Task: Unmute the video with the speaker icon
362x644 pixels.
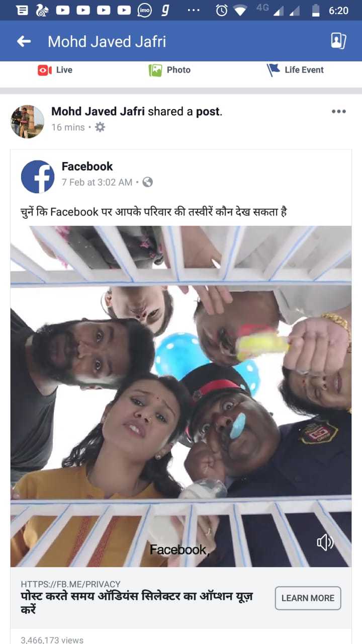Action: 325,542
